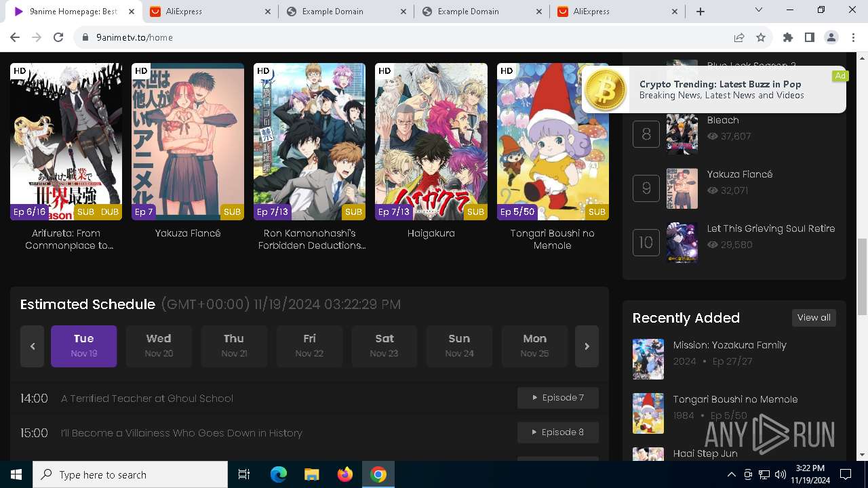Show hidden system tray icons
Viewport: 868px width, 488px height.
click(x=731, y=474)
